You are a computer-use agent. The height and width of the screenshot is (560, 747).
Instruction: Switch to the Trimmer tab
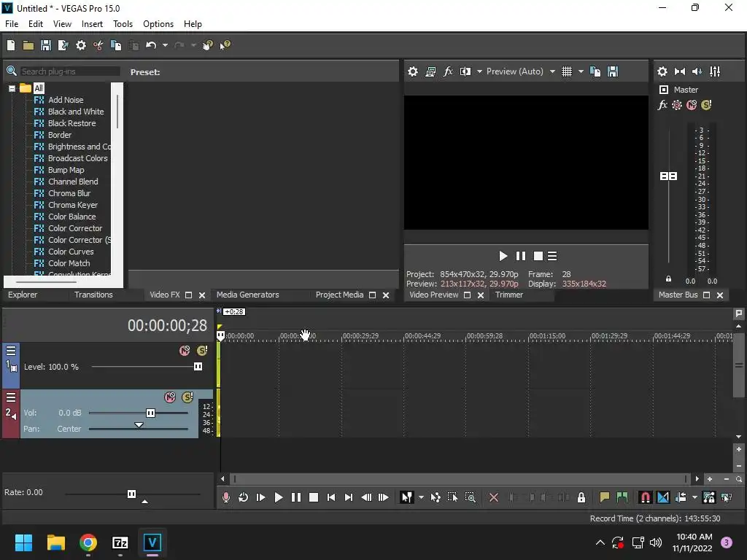[x=508, y=295]
